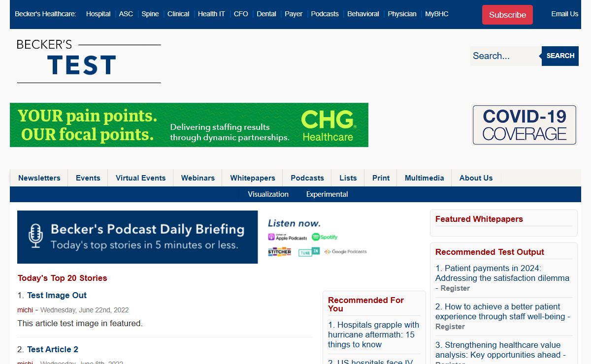591x364 pixels.
Task: Go to Clinical in top bar
Action: pos(178,14)
